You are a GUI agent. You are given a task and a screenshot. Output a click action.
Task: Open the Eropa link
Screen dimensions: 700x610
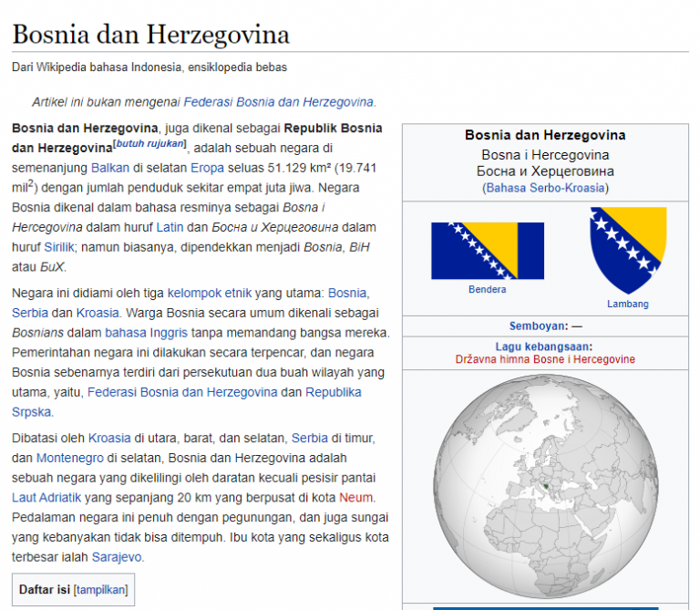pyautogui.click(x=207, y=168)
